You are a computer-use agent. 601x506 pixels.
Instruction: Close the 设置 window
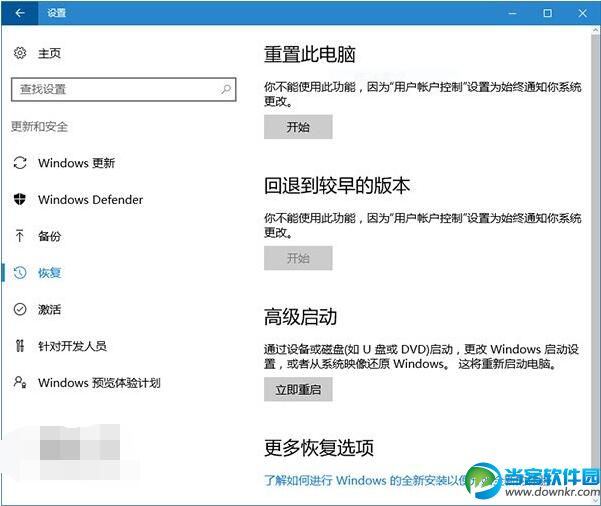(582, 13)
